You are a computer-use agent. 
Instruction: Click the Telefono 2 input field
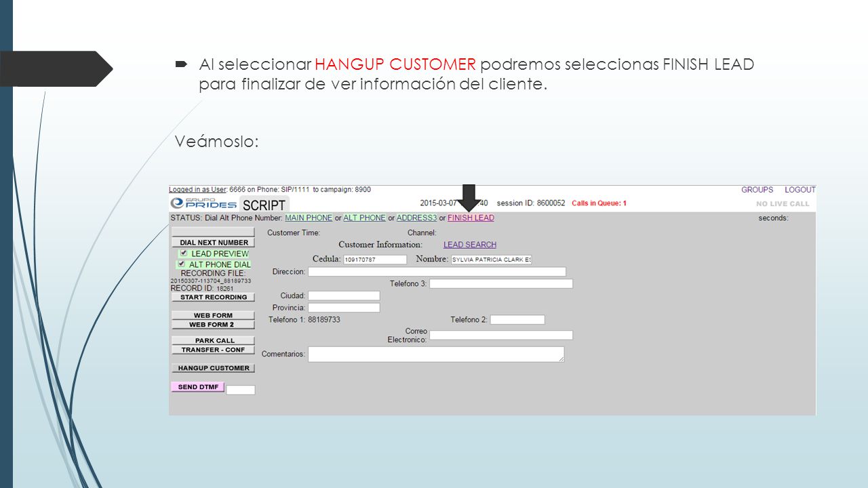[517, 320]
